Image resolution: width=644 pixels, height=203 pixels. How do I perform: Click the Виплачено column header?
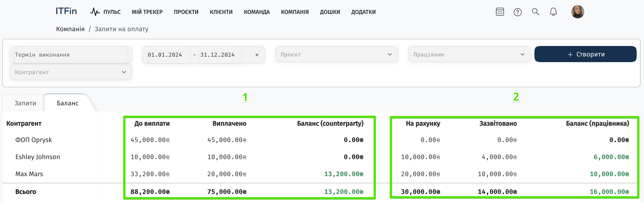229,123
